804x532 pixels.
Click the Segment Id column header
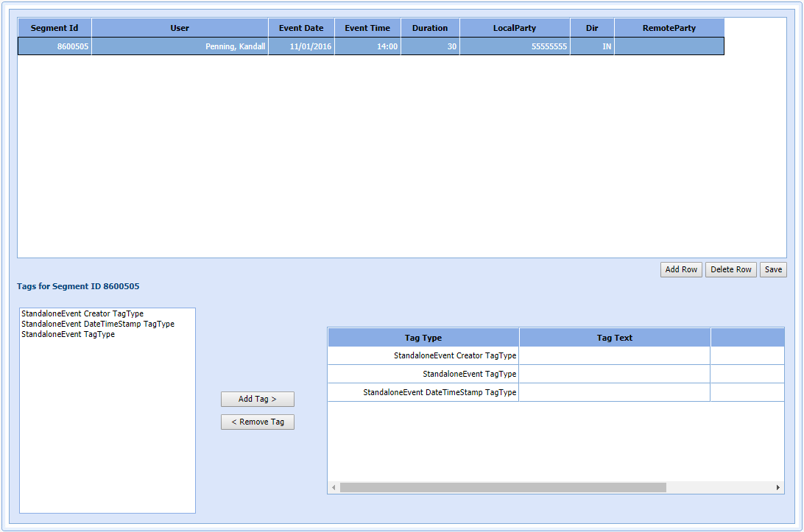(54, 28)
